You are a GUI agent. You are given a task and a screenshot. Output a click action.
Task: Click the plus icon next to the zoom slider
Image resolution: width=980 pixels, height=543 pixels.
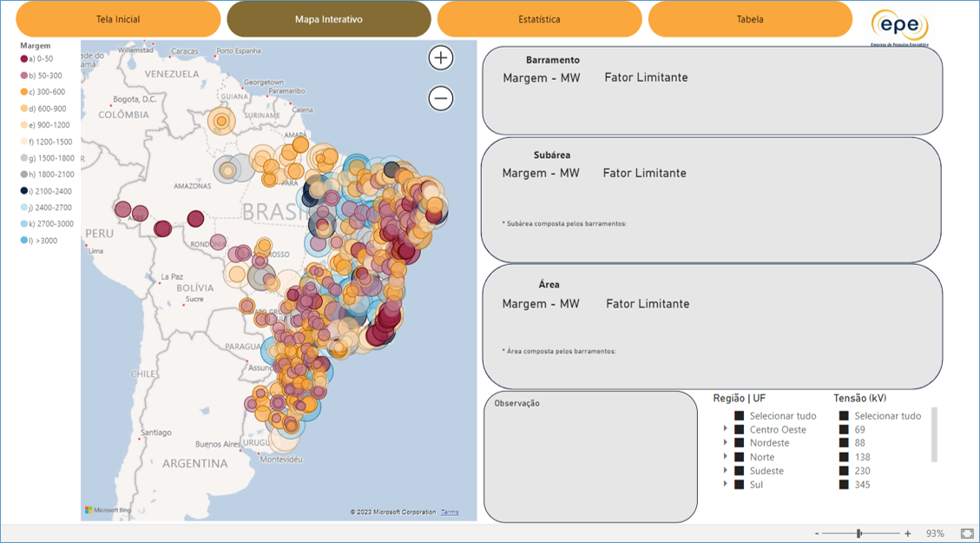pyautogui.click(x=908, y=531)
